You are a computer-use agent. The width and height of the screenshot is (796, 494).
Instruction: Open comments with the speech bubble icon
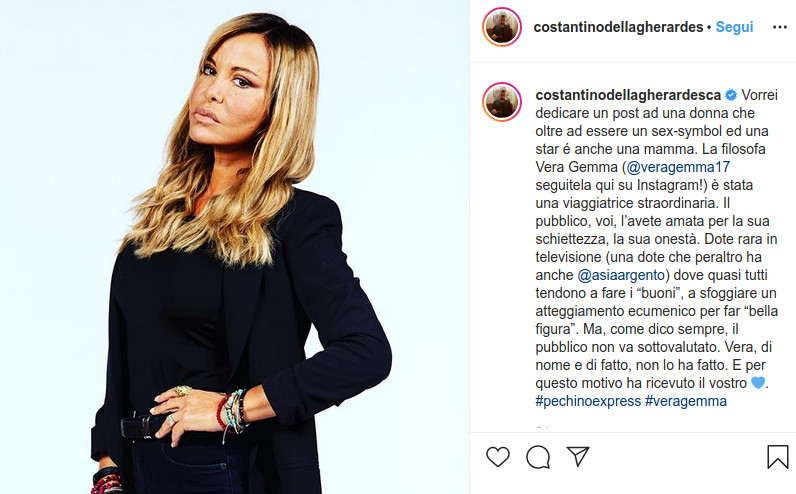pyautogui.click(x=538, y=457)
